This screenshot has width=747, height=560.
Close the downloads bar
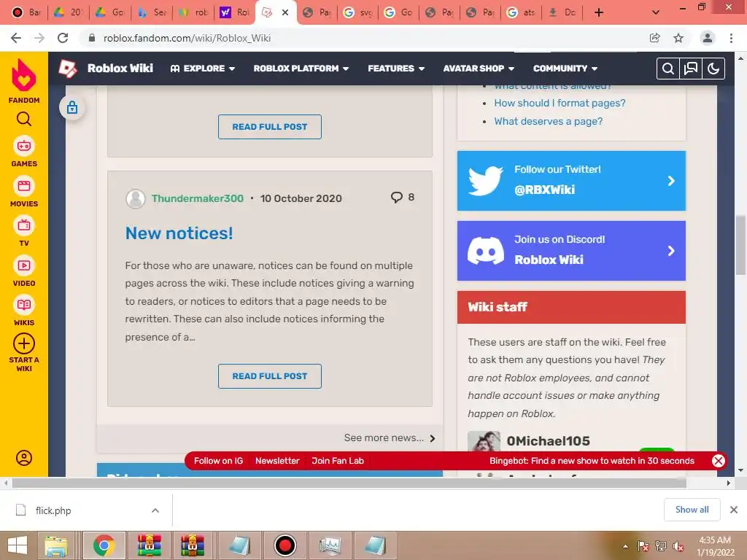pos(734,510)
